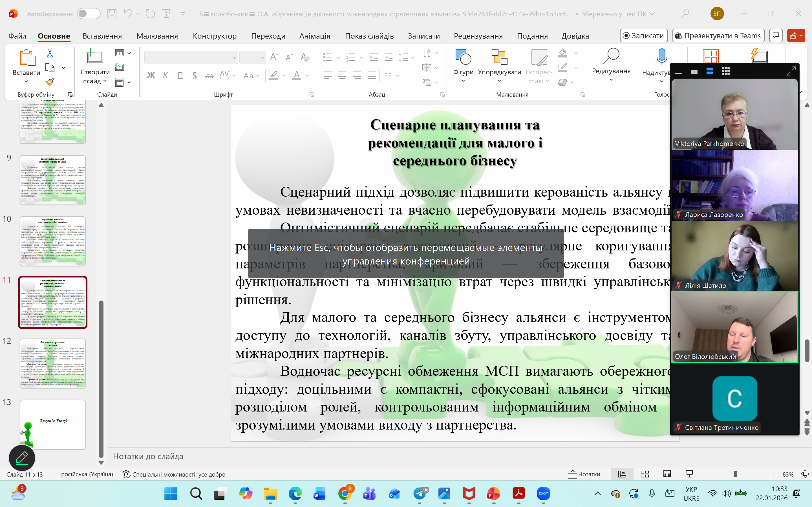Open the Animation (Анімація) ribbon tab
Screen dimensions: 812x507
314,36
